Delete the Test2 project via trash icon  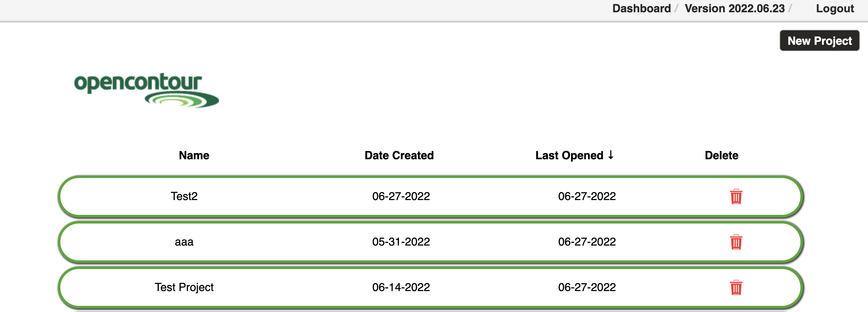pyautogui.click(x=736, y=197)
